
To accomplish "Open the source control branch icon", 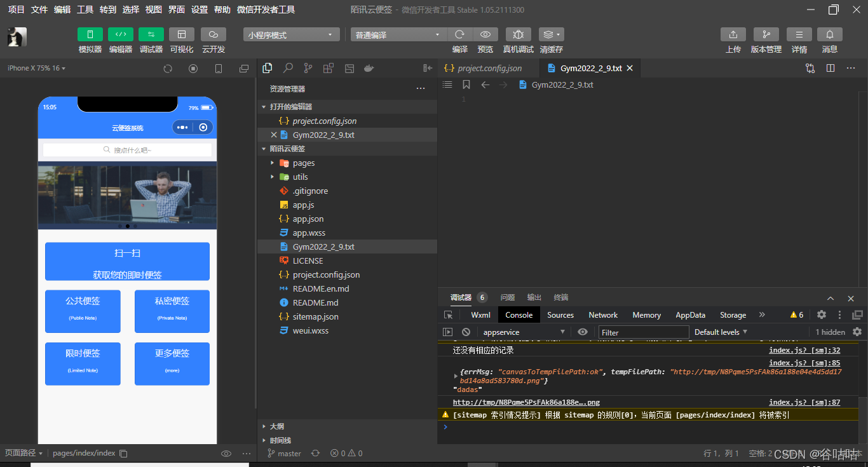I will [308, 68].
